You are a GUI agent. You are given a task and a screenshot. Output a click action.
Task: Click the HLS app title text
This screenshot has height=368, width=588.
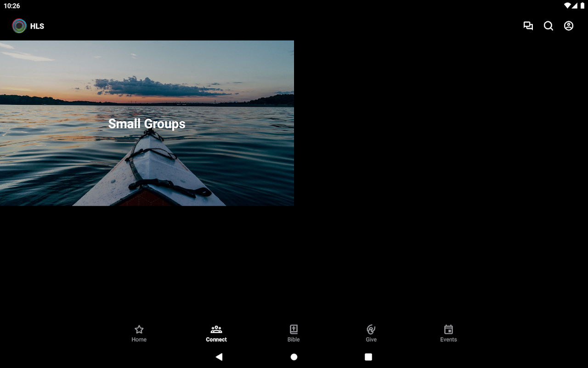(x=37, y=26)
